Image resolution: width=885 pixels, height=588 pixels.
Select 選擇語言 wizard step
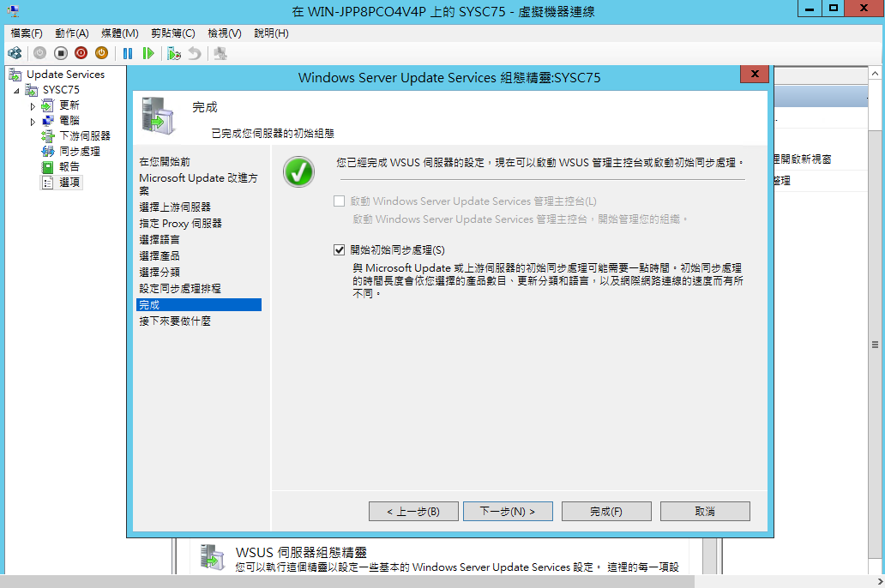[x=160, y=240]
